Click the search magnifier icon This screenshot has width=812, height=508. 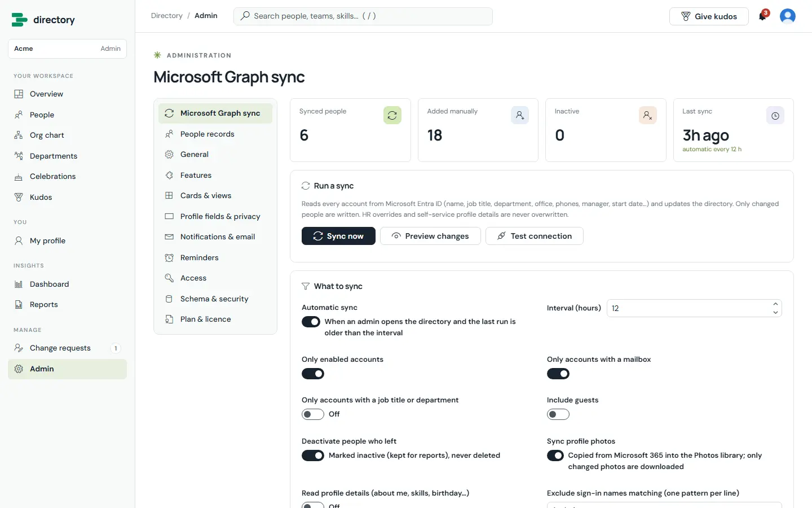pos(245,16)
